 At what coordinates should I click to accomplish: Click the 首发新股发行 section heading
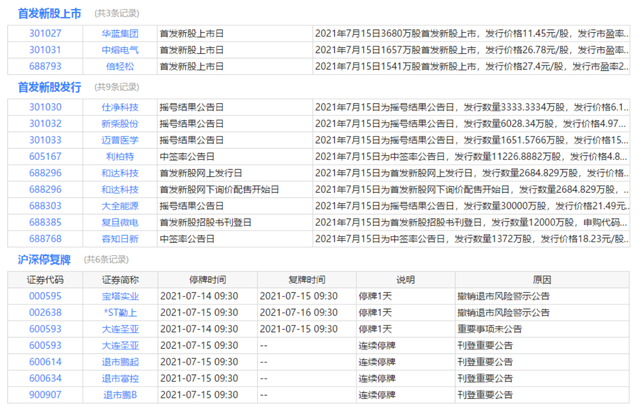(x=52, y=87)
